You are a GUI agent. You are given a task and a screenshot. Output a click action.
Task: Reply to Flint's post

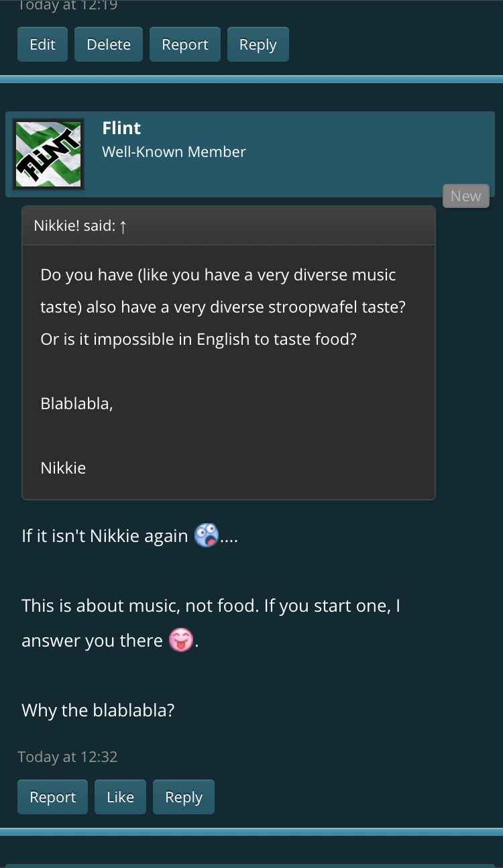pyautogui.click(x=183, y=797)
